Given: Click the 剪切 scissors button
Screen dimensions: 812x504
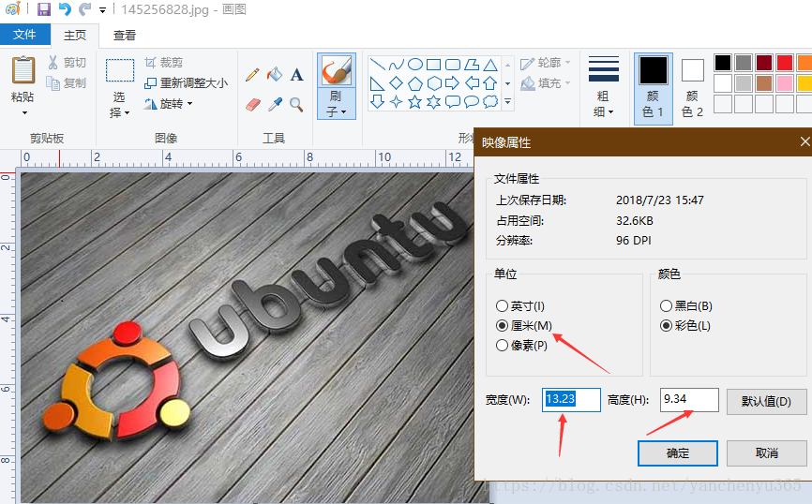Looking at the screenshot, I should (x=67, y=63).
